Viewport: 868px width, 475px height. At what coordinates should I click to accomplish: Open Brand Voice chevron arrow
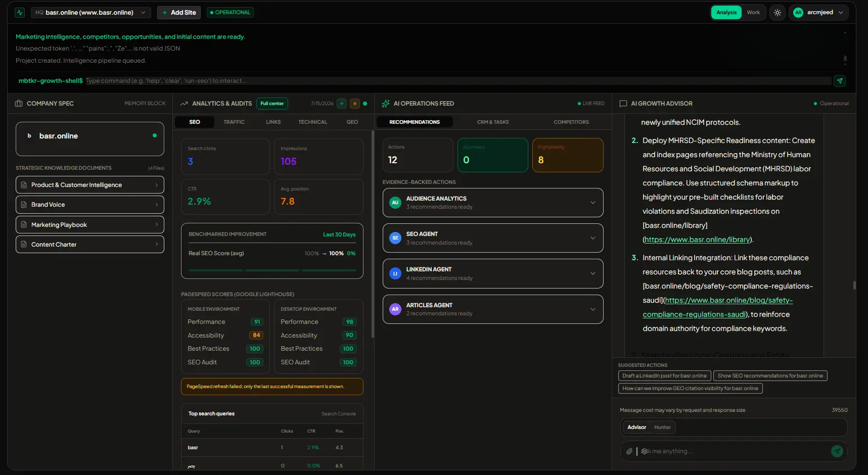157,205
